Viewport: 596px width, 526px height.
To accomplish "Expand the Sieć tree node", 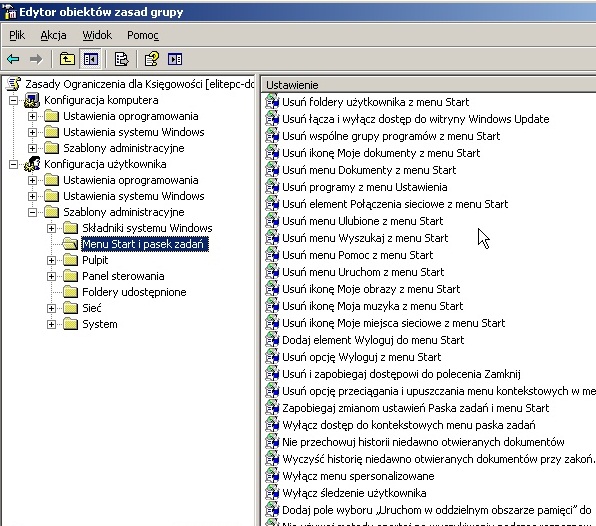I will [51, 308].
